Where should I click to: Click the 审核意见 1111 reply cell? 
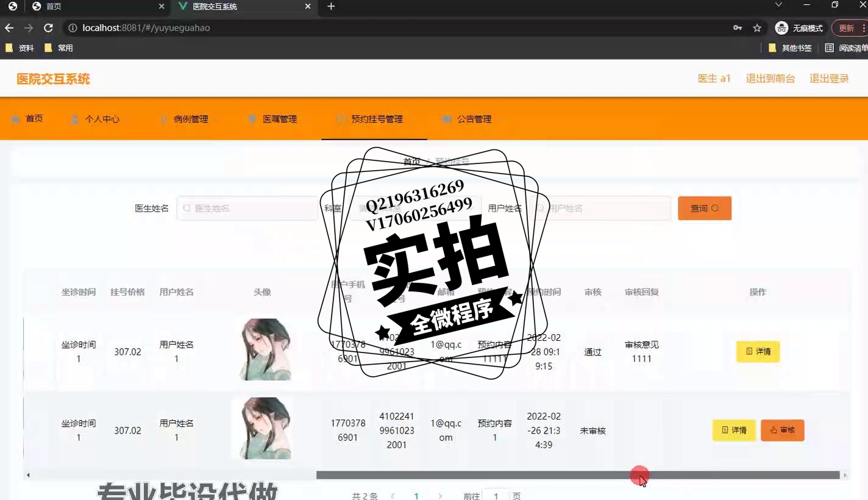coord(642,352)
